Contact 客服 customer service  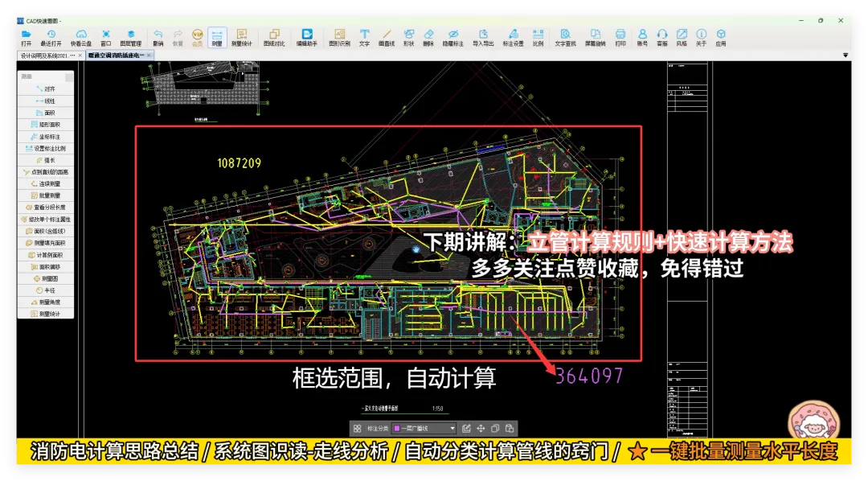[662, 38]
